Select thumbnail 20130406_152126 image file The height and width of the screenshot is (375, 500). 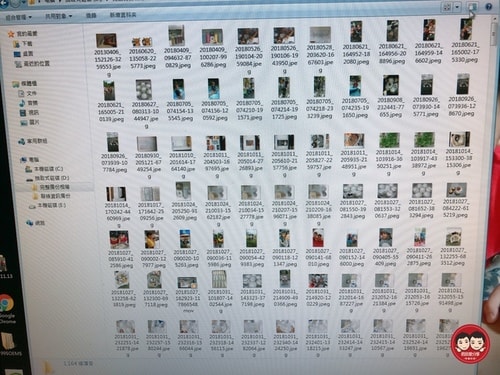pyautogui.click(x=107, y=51)
